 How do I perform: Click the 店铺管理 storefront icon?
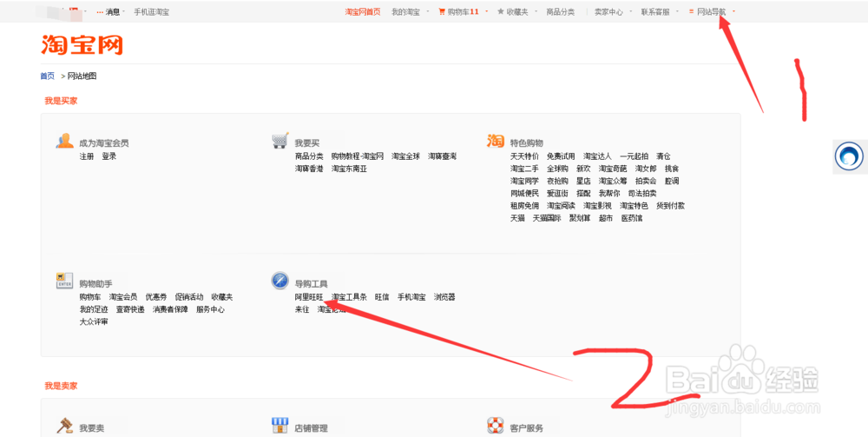(280, 426)
